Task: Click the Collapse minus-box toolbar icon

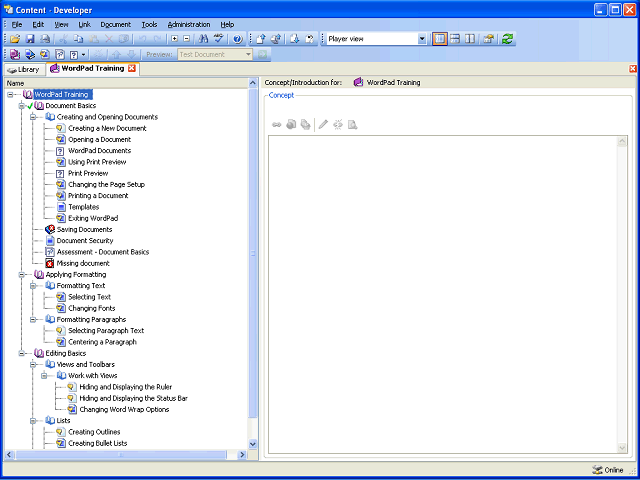Action: tap(187, 39)
